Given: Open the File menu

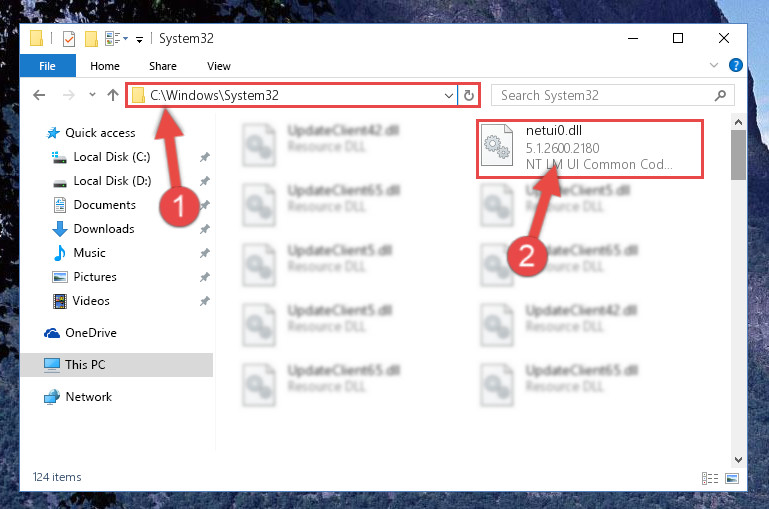Looking at the screenshot, I should 48,66.
